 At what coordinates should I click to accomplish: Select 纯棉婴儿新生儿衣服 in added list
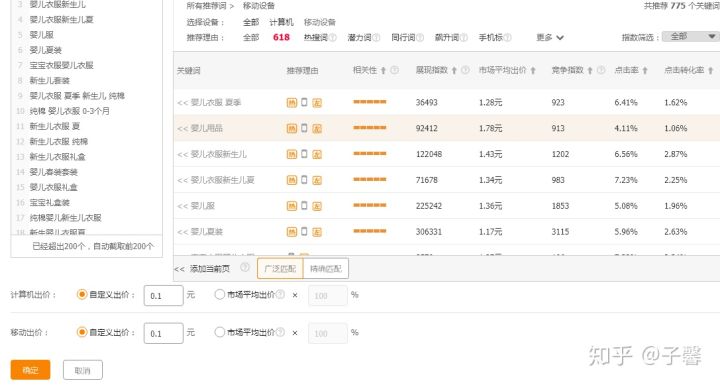[x=66, y=217]
